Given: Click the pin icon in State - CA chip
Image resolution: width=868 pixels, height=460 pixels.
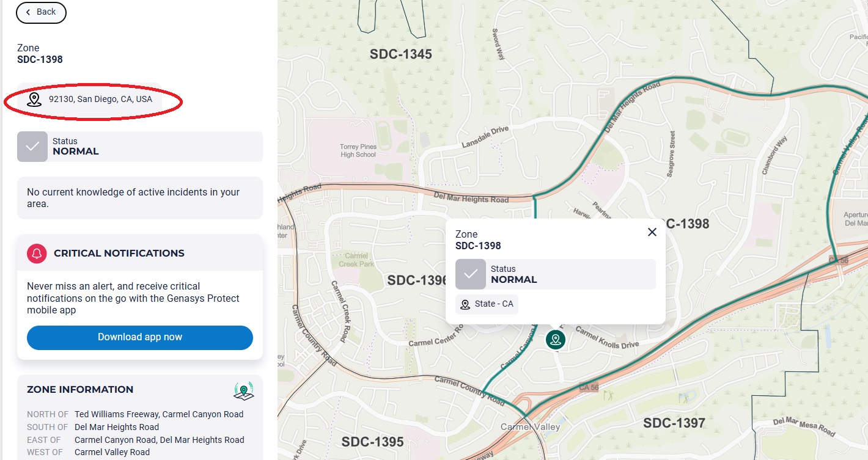Looking at the screenshot, I should 465,304.
